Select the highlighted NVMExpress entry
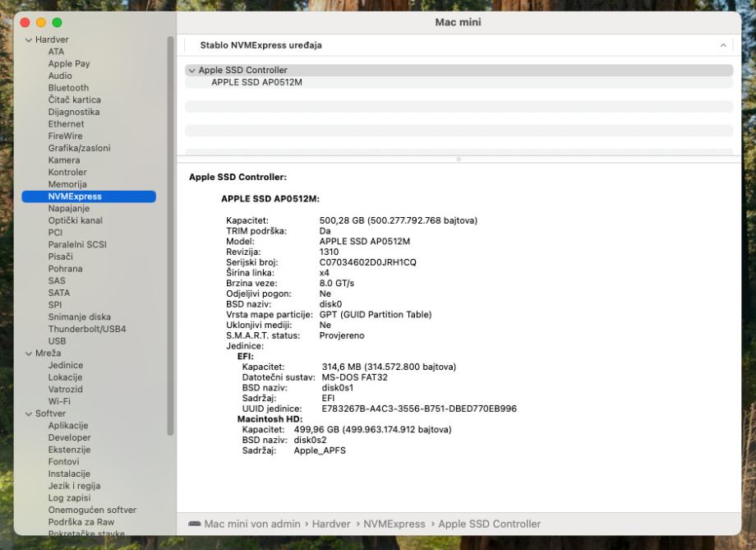Image resolution: width=756 pixels, height=550 pixels. (x=89, y=196)
